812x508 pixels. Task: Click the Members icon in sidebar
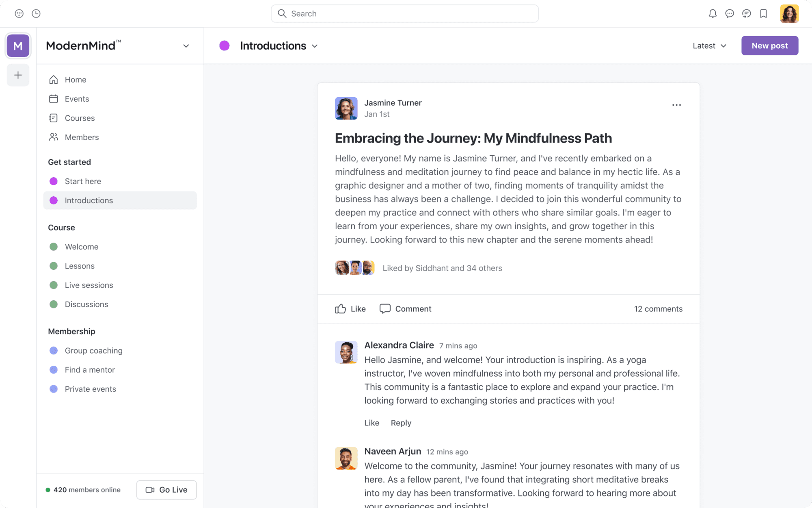53,137
